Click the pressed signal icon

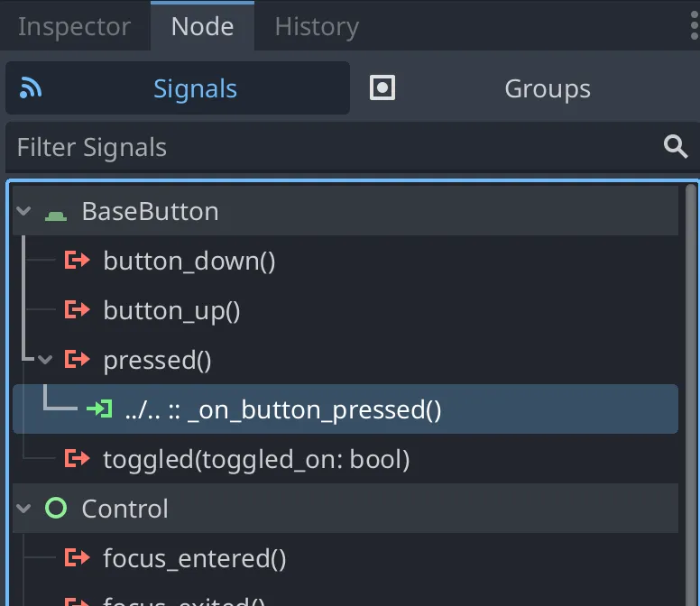tap(78, 361)
